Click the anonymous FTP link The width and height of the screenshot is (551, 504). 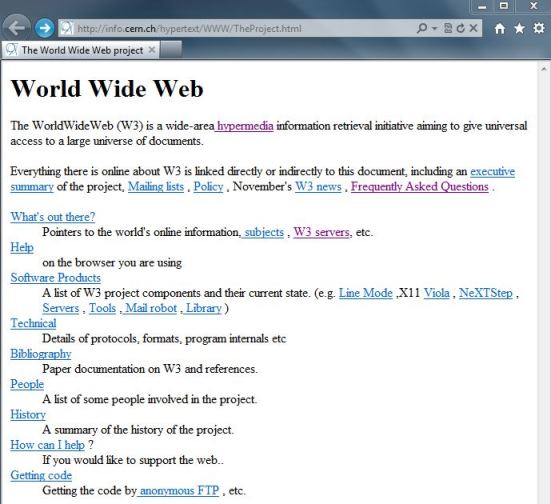coord(179,490)
